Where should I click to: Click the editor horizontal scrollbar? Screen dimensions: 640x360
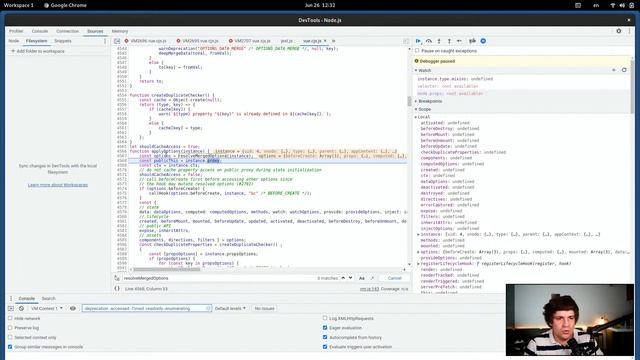pyautogui.click(x=167, y=269)
